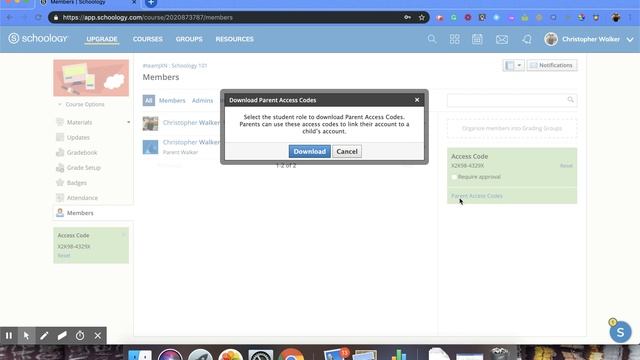Click the blue avatar of second Christopher Walker
Screen dimensions: 640x360
coord(150,147)
